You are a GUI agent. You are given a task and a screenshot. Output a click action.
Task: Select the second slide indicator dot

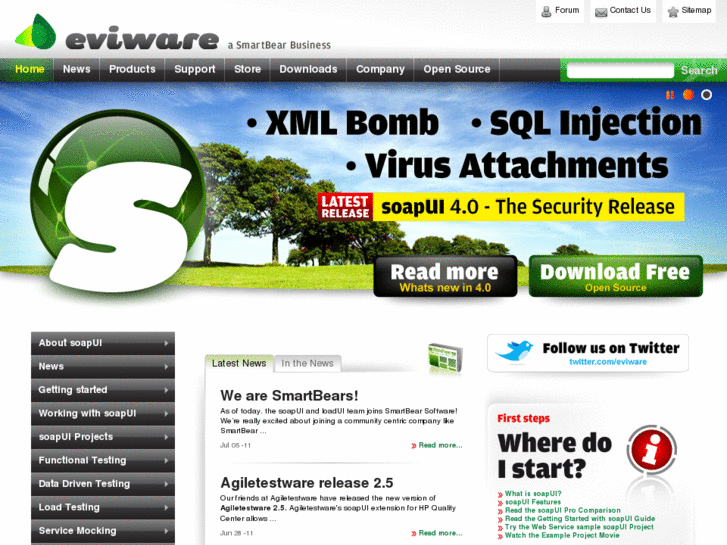(x=706, y=95)
